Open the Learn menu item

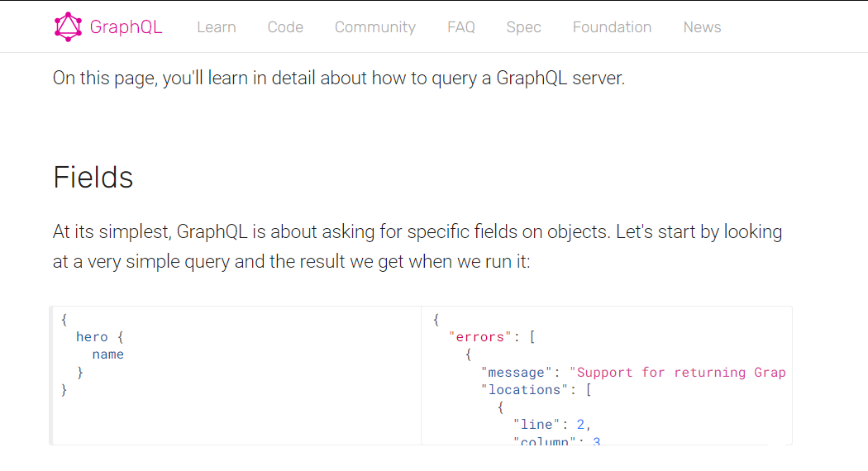[217, 27]
